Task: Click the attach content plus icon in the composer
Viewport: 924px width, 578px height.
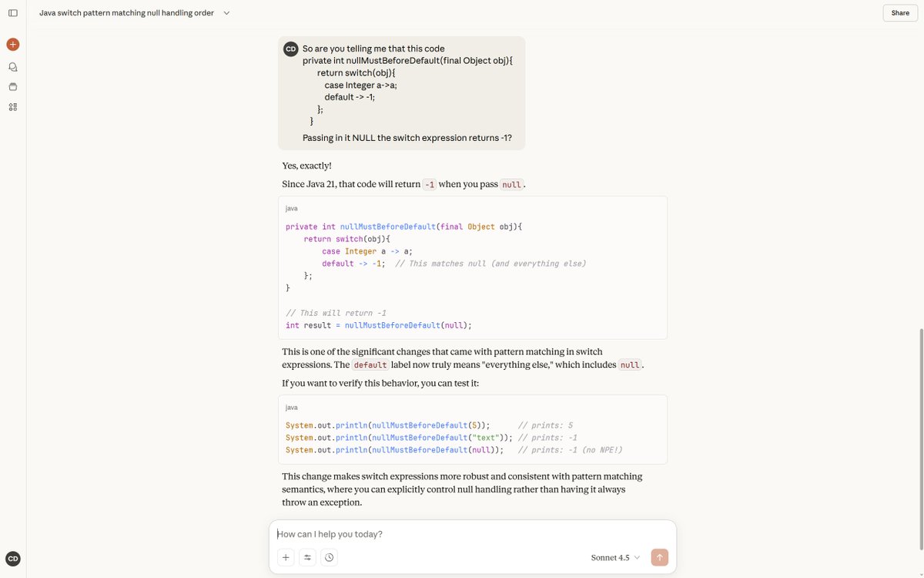Action: pos(285,556)
